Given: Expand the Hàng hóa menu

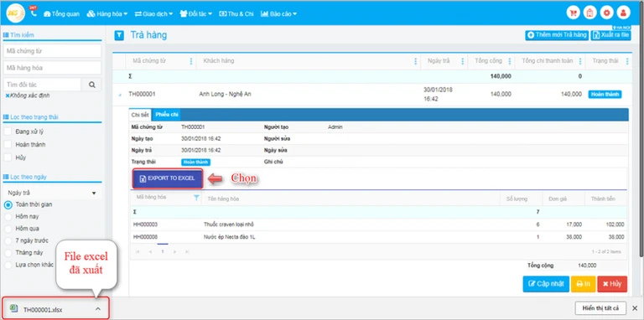Looking at the screenshot, I should pyautogui.click(x=106, y=13).
